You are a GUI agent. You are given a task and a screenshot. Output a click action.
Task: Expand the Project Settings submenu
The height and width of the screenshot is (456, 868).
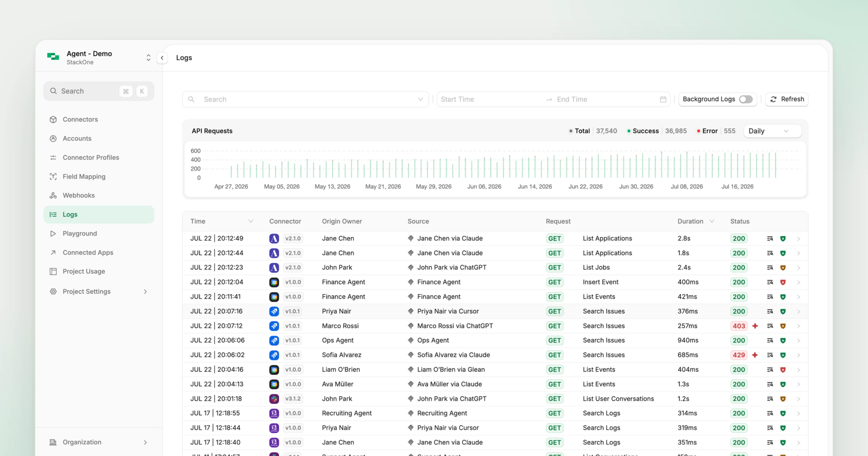point(145,291)
